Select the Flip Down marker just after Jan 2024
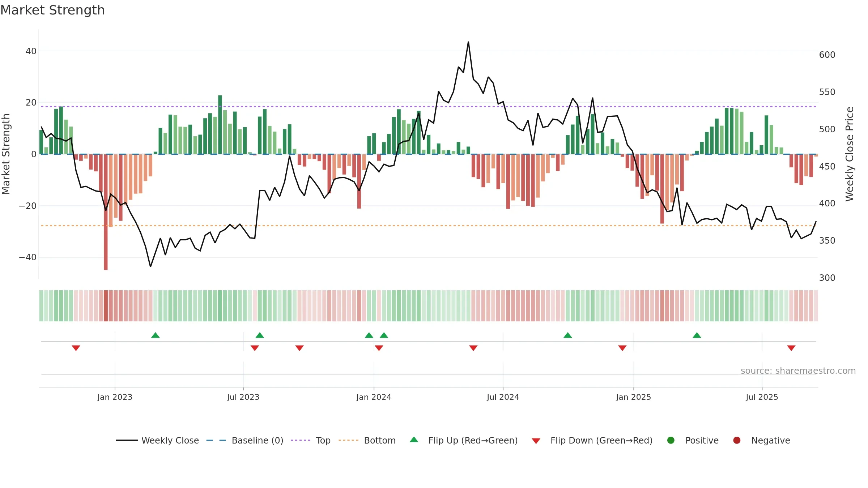 coord(379,348)
